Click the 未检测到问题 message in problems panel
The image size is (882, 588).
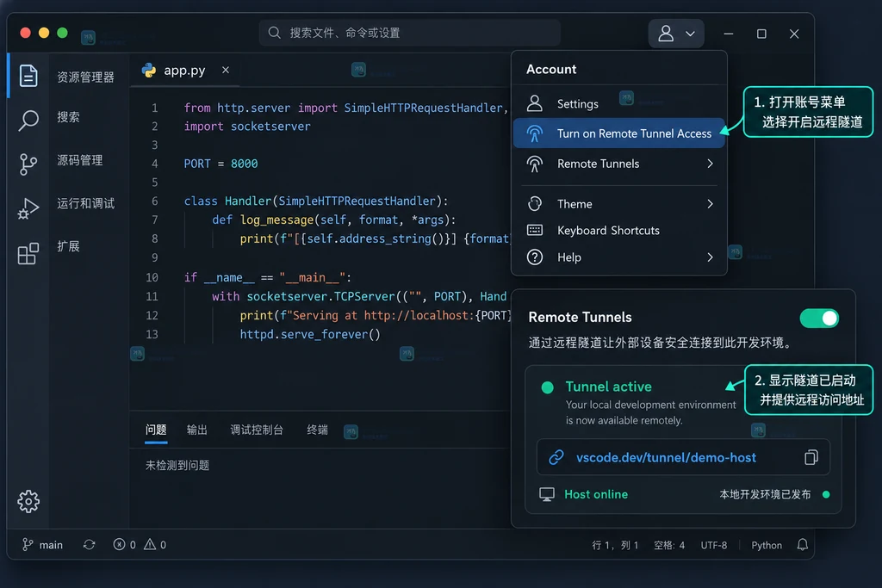[x=177, y=466]
